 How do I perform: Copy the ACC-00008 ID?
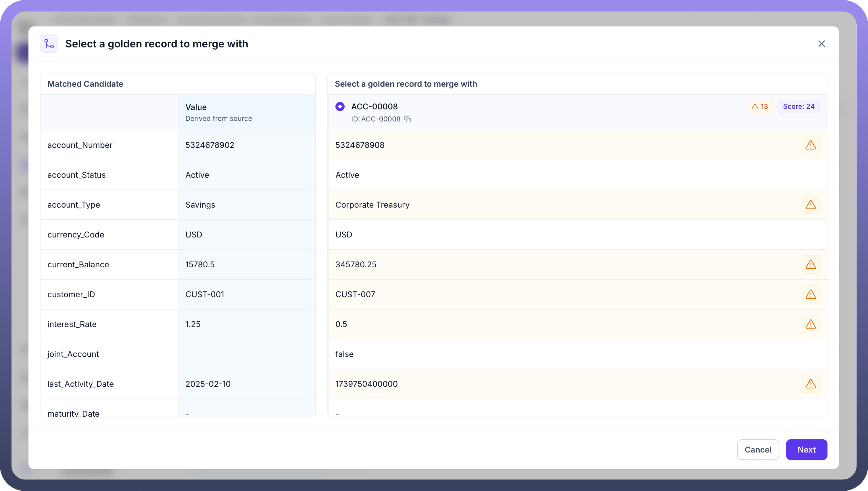coord(408,119)
